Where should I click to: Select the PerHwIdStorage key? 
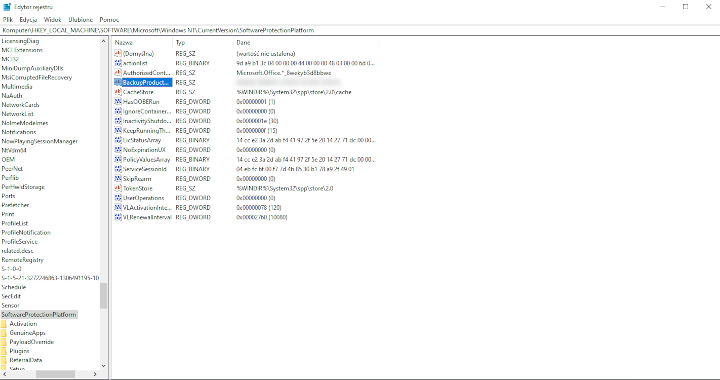coord(23,187)
